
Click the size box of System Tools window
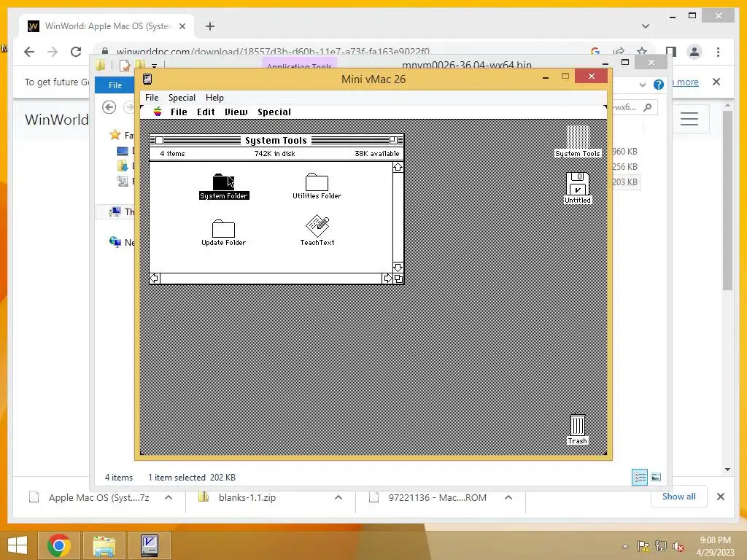point(398,279)
